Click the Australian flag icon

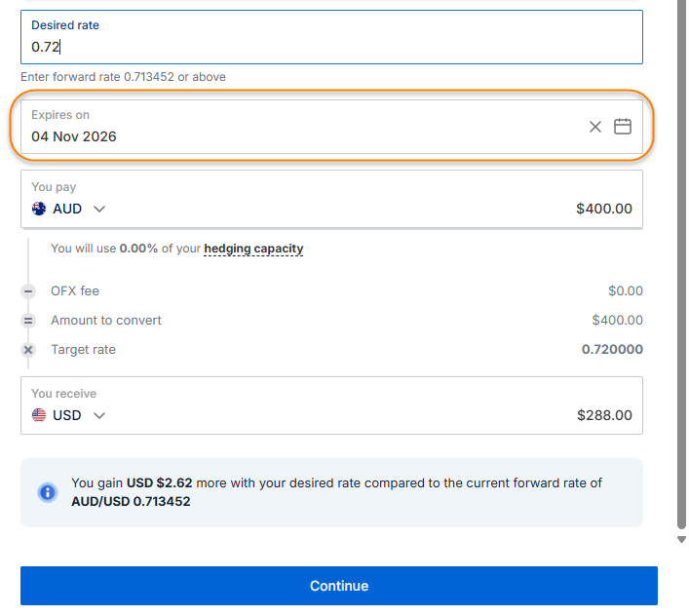[39, 209]
